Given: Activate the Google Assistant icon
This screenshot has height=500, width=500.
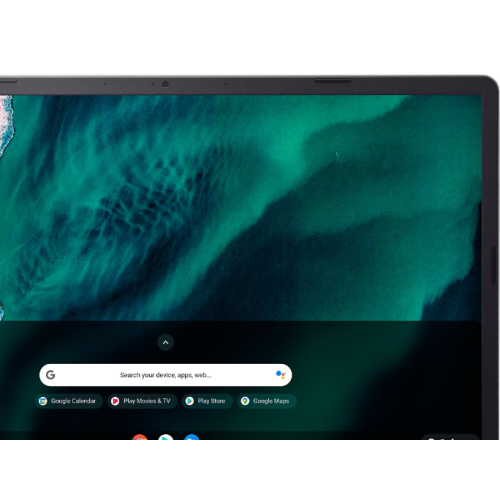Looking at the screenshot, I should coord(281,375).
